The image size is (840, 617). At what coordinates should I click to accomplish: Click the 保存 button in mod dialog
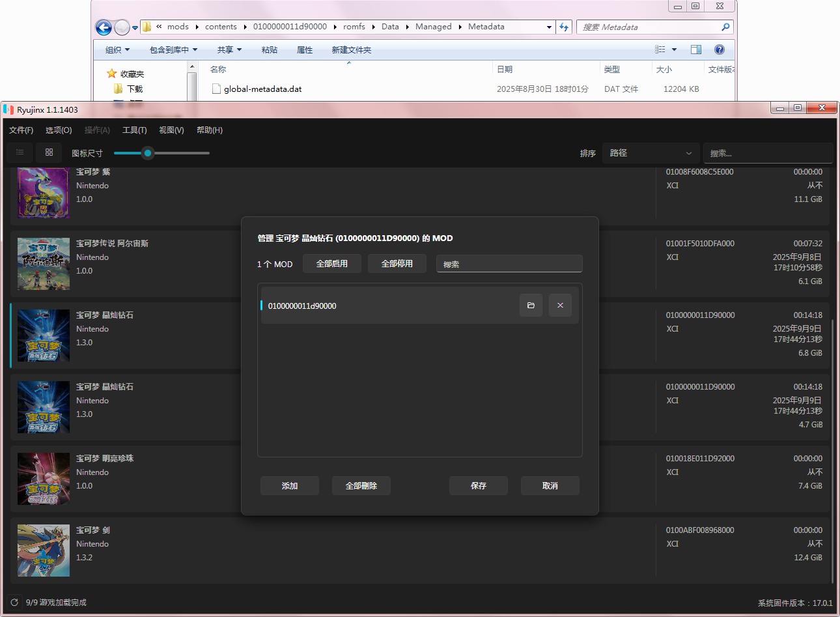pos(478,486)
